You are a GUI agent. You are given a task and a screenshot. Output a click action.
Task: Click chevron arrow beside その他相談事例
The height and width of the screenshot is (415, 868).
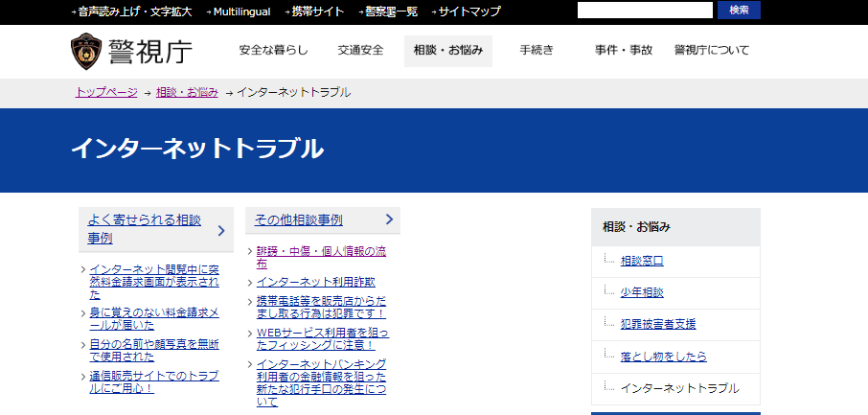[389, 219]
